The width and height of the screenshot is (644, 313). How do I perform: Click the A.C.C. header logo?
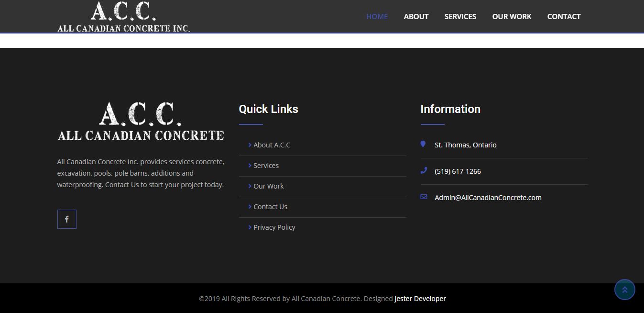point(124,17)
